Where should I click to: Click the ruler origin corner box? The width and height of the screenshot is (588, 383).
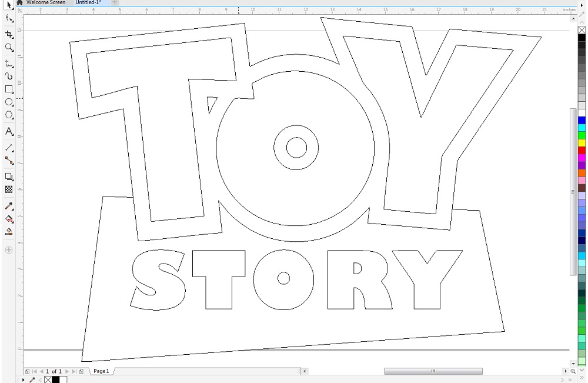click(19, 11)
